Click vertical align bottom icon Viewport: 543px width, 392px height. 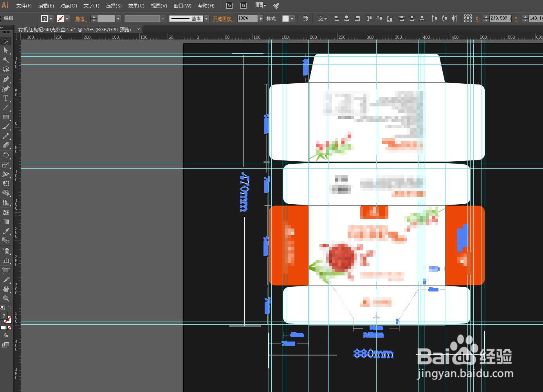coord(390,18)
